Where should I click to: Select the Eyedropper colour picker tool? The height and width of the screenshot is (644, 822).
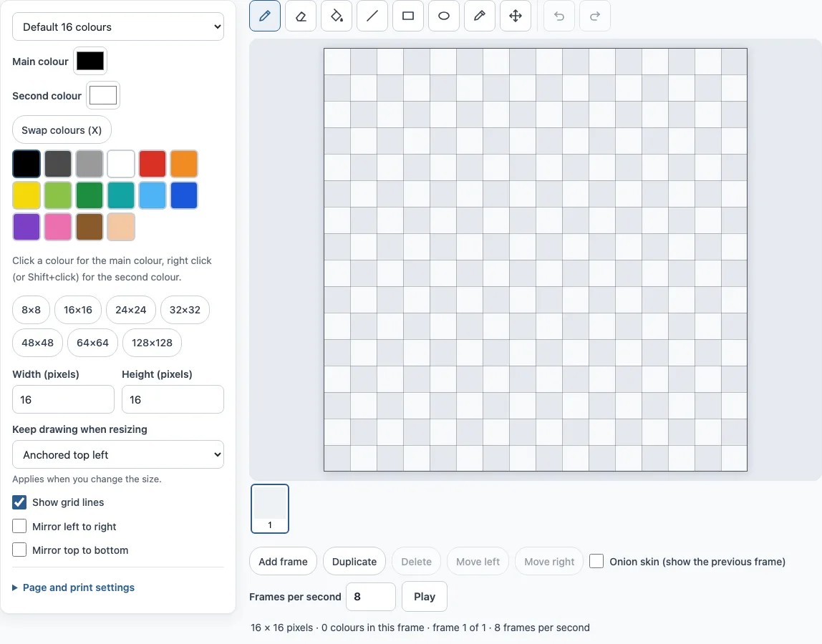[x=480, y=16]
